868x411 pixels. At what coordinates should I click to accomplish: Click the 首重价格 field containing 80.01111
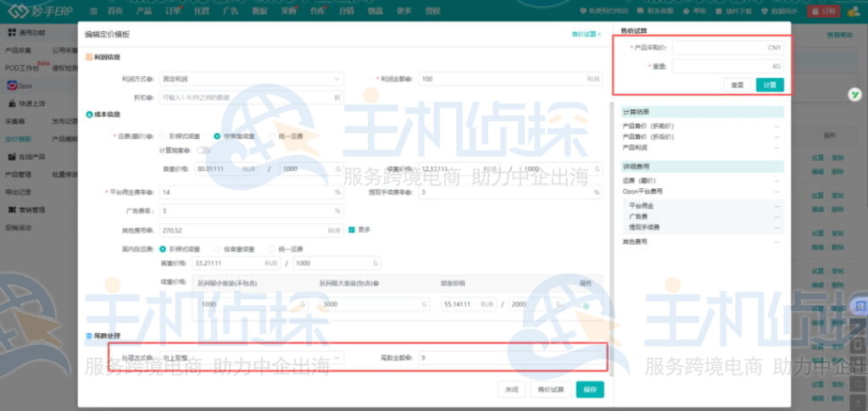tap(226, 169)
